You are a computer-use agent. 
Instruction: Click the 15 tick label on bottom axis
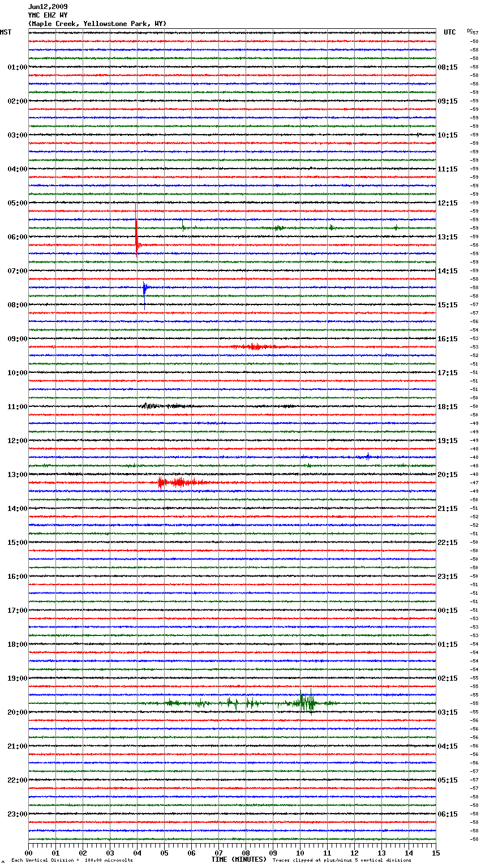point(436,853)
